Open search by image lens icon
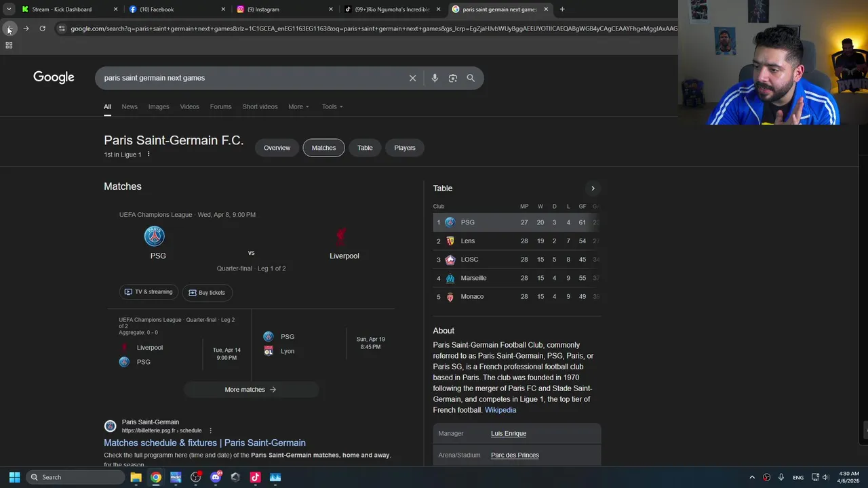The image size is (868, 488). (453, 78)
